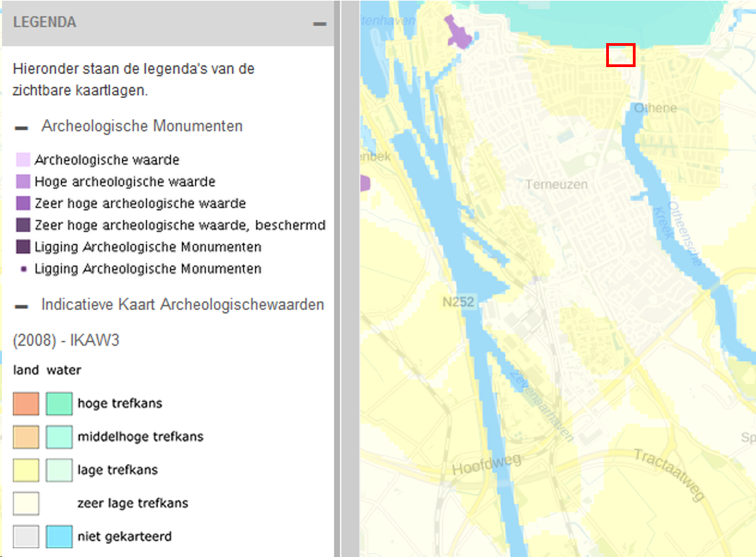Click the blue water niet gekarteerd swatch

click(x=60, y=536)
